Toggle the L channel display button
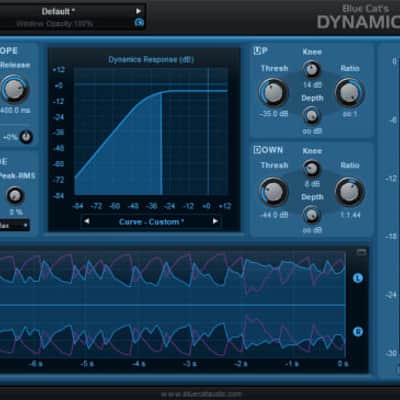The width and height of the screenshot is (400, 400). (358, 278)
